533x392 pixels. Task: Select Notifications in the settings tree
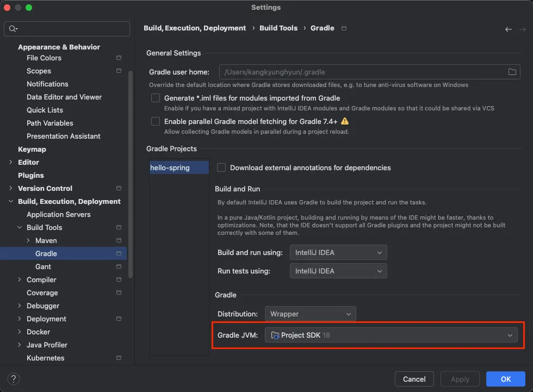(x=48, y=84)
